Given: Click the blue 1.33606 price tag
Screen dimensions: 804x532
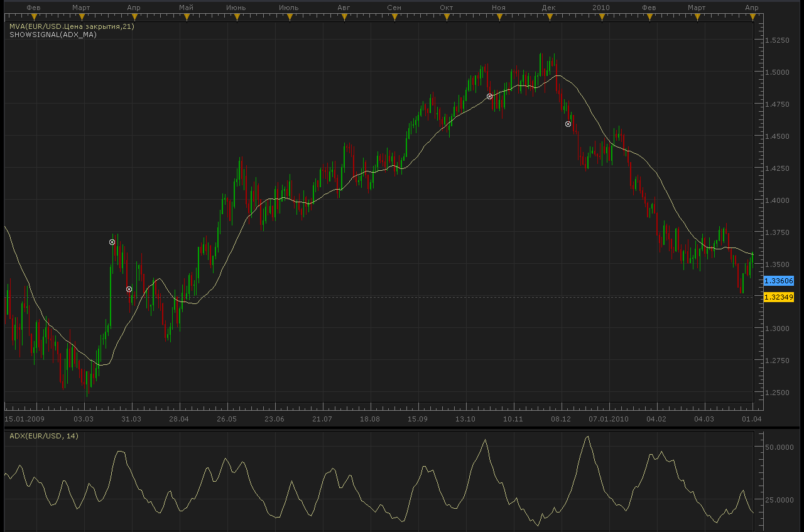Looking at the screenshot, I should tap(779, 281).
